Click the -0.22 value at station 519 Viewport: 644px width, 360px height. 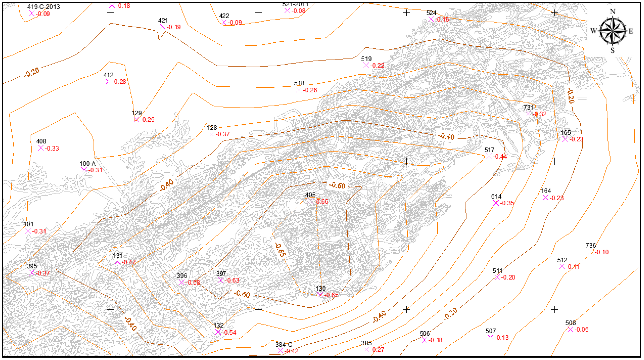coord(377,65)
